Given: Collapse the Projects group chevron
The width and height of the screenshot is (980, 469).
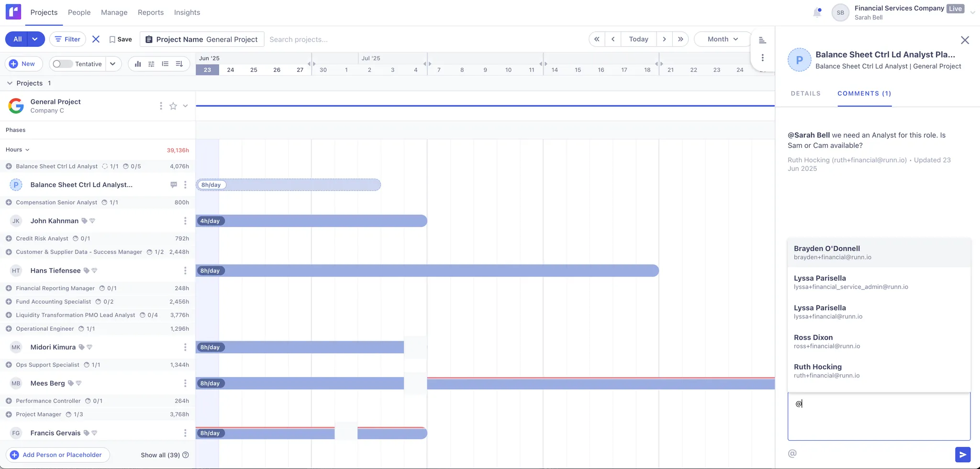Looking at the screenshot, I should (10, 83).
